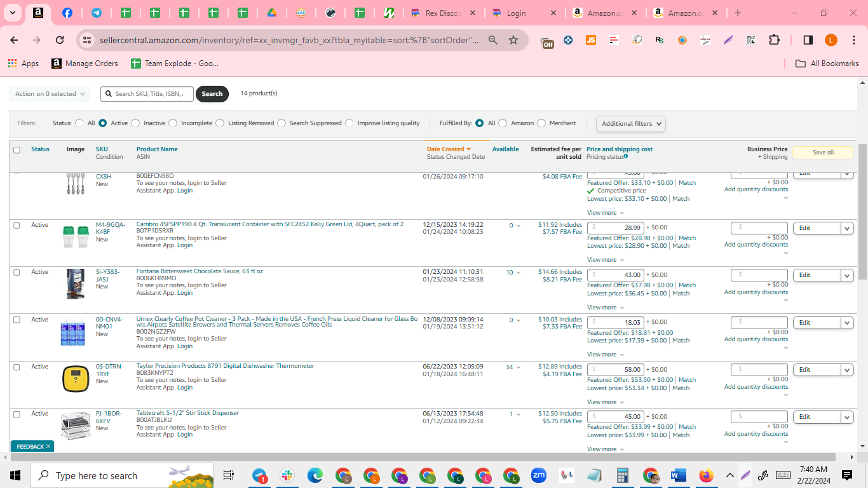
Task: Expand the Additional filters dropdown
Action: [x=631, y=124]
